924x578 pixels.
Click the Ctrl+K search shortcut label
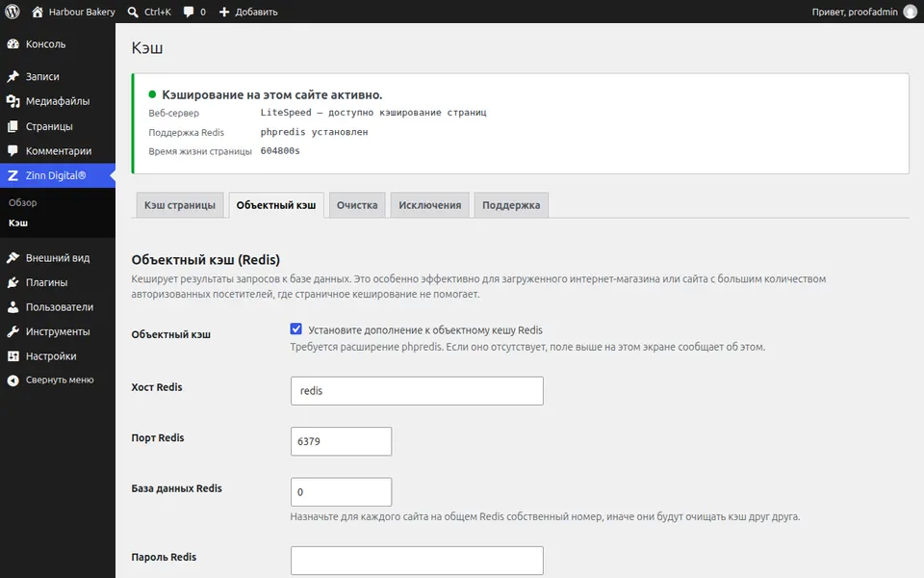(x=157, y=12)
